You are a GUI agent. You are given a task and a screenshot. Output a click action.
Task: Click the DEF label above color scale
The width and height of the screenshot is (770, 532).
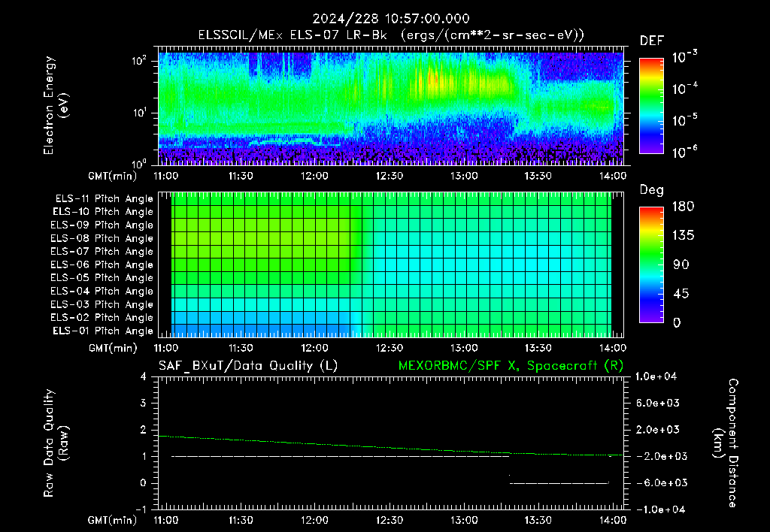click(x=651, y=41)
